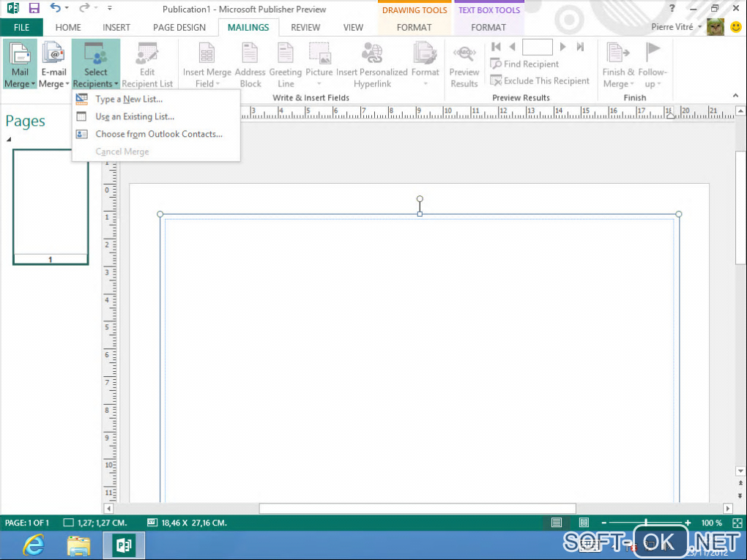Switch to single page view
The height and width of the screenshot is (560, 747).
pyautogui.click(x=557, y=523)
